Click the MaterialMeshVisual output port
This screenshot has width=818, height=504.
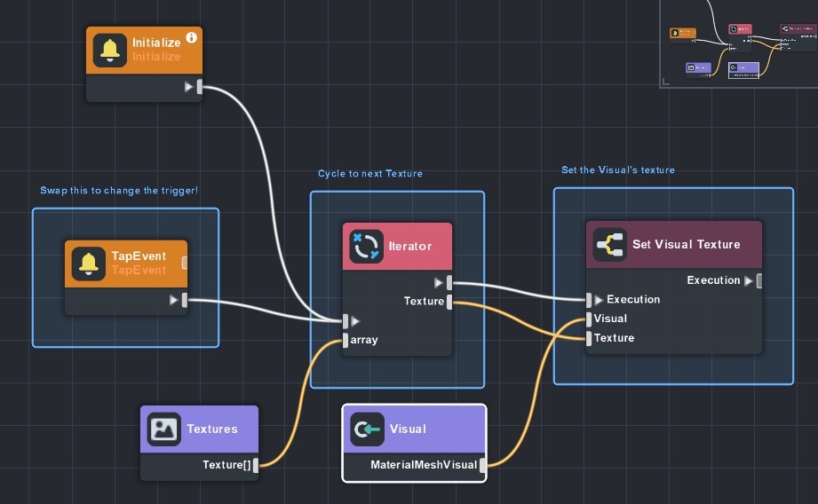tap(484, 465)
